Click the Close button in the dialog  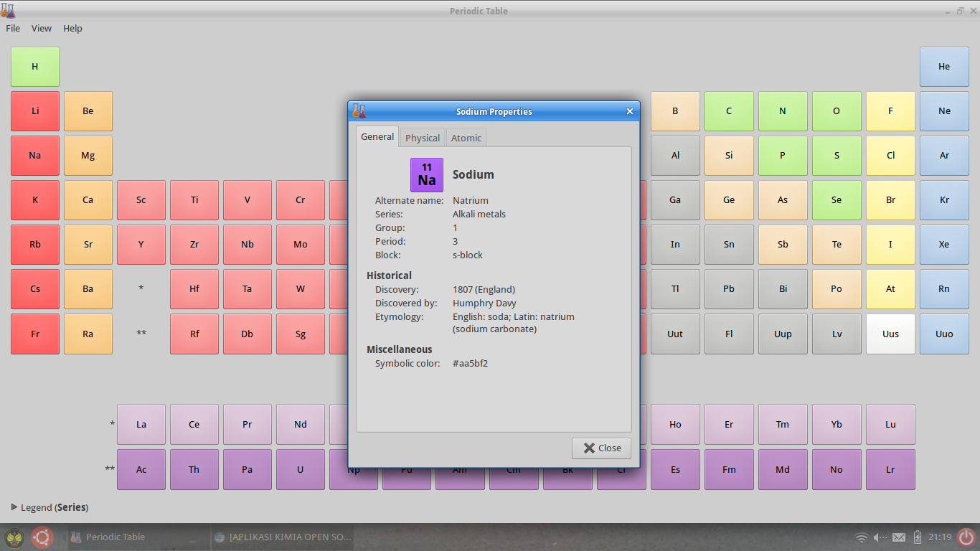coord(601,448)
